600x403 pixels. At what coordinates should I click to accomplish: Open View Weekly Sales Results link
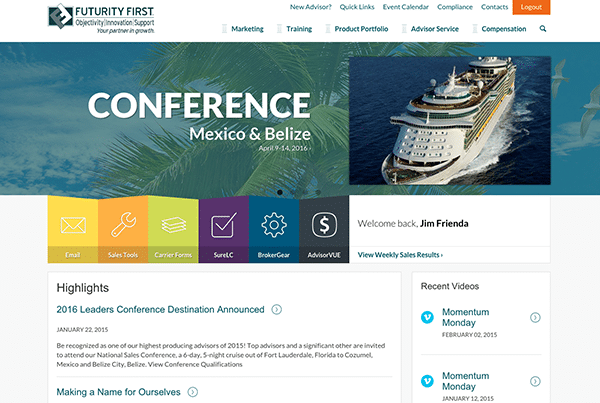tap(400, 255)
